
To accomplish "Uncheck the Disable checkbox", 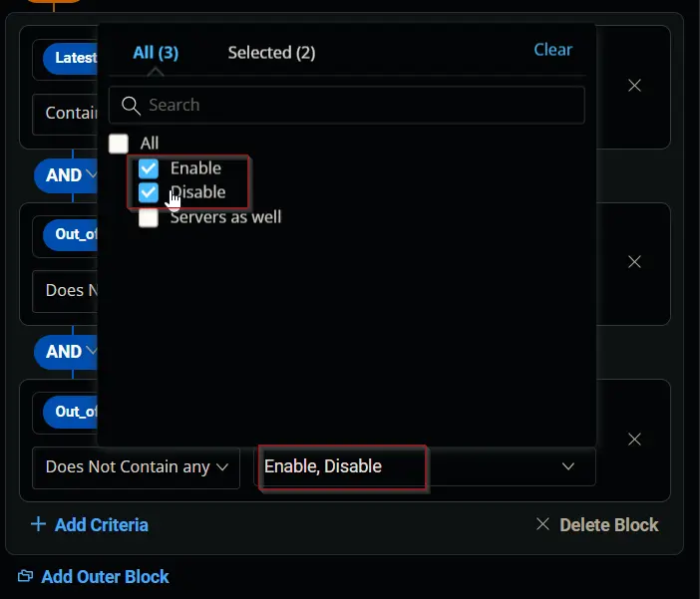I will click(149, 192).
